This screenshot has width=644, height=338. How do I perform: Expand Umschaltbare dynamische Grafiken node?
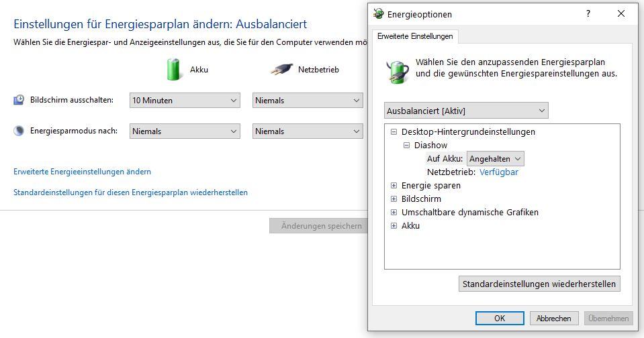pos(394,213)
